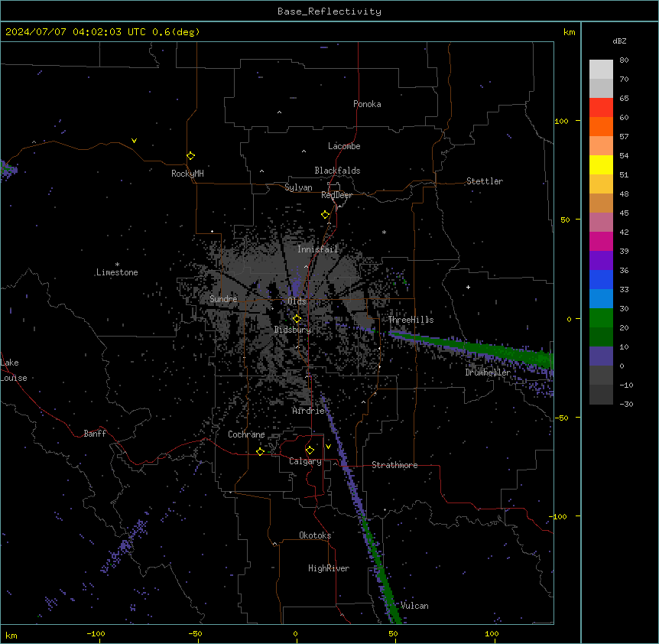The image size is (659, 644).
Task: Select the light gray 70-80 dBZ swatch
Action: (x=601, y=70)
